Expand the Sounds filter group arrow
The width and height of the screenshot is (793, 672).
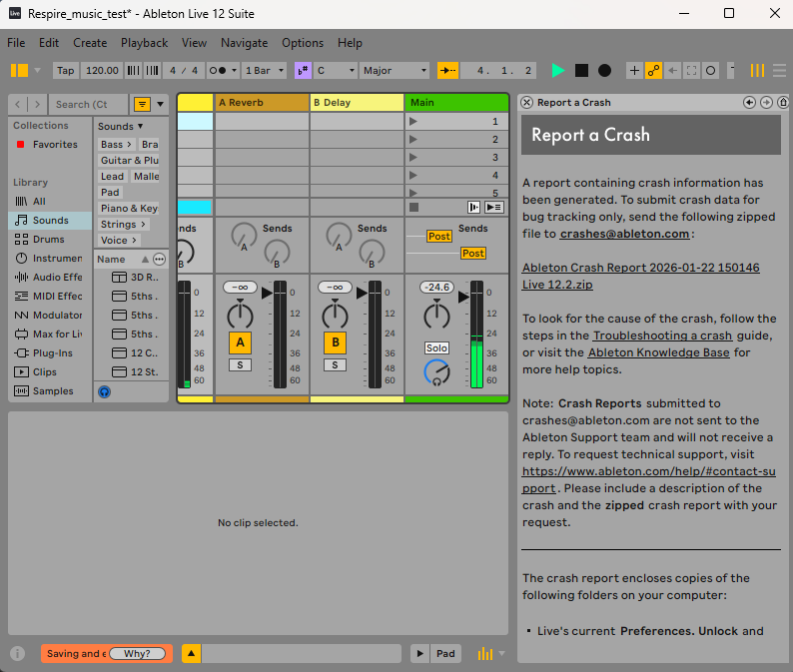pos(140,126)
